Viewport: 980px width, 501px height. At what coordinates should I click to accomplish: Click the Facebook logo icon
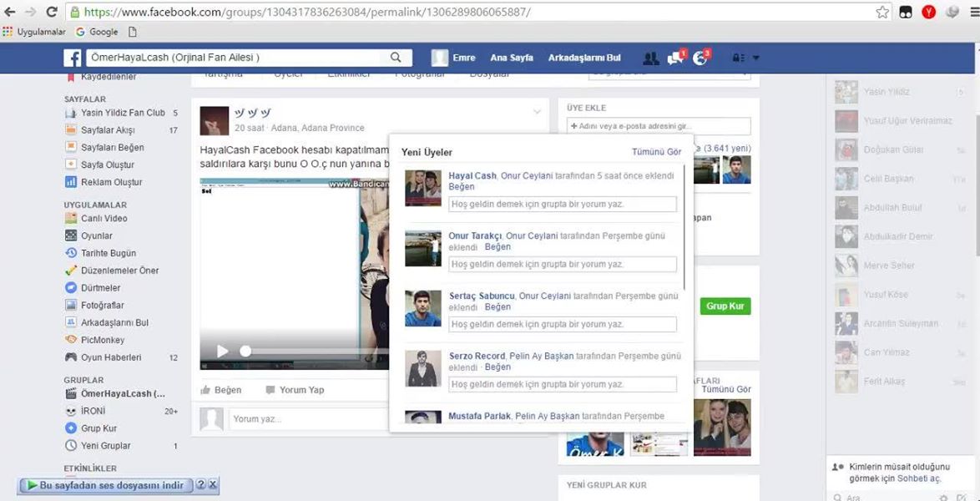(73, 58)
